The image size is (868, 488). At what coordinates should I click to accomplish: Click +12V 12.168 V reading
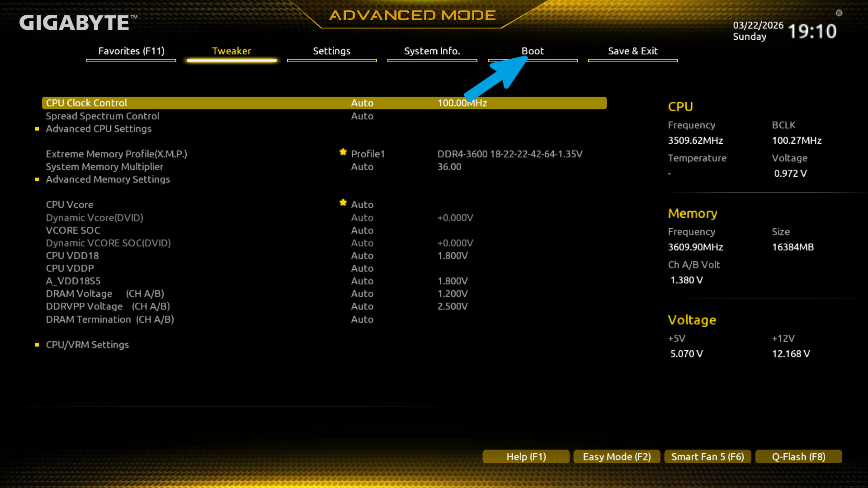[x=791, y=354]
